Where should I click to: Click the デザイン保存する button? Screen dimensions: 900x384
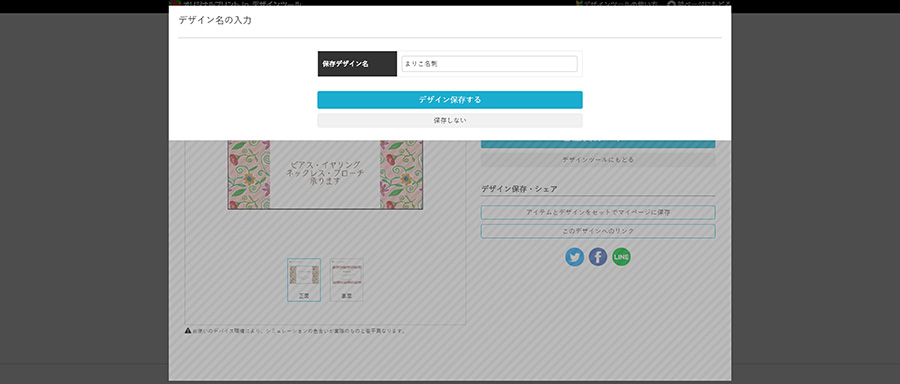(x=450, y=100)
